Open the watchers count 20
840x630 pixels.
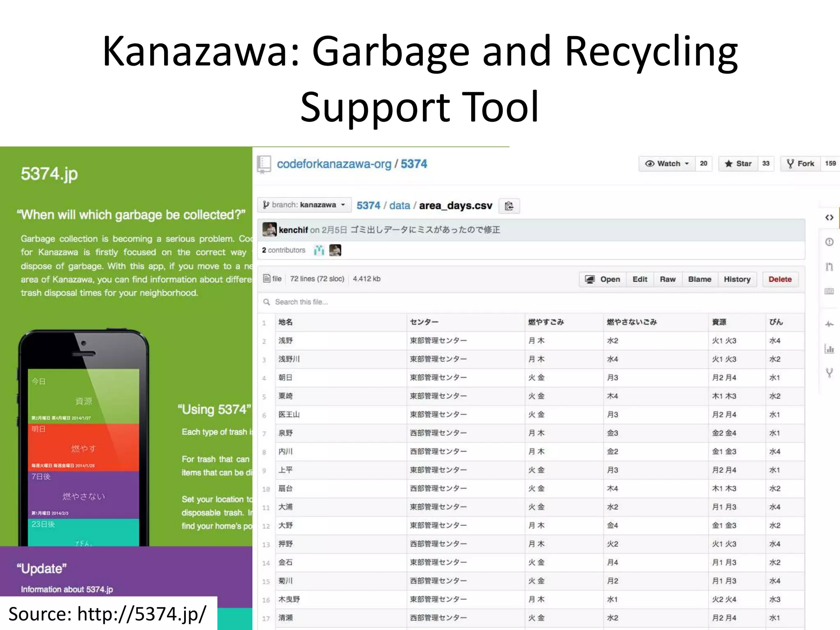(704, 164)
